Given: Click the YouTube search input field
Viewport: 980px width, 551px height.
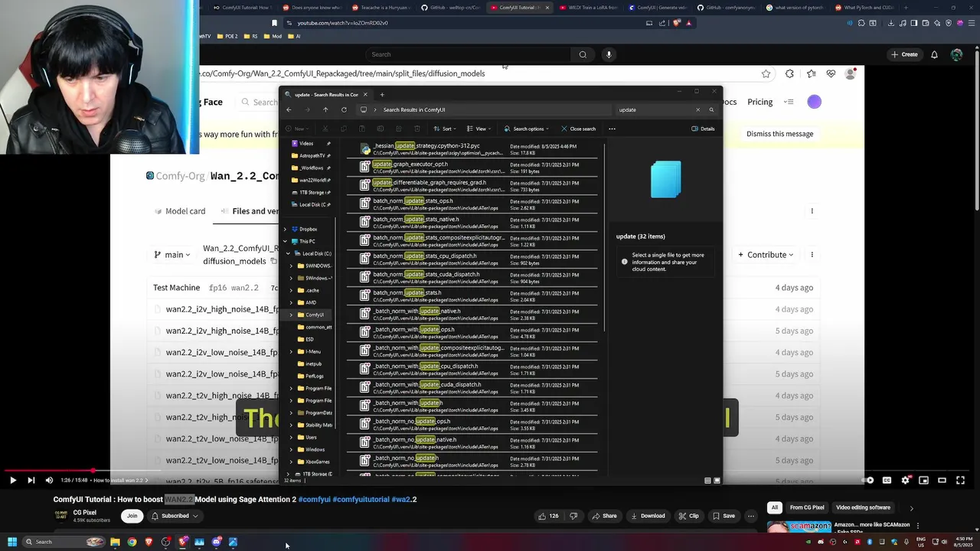Looking at the screenshot, I should 468,54.
